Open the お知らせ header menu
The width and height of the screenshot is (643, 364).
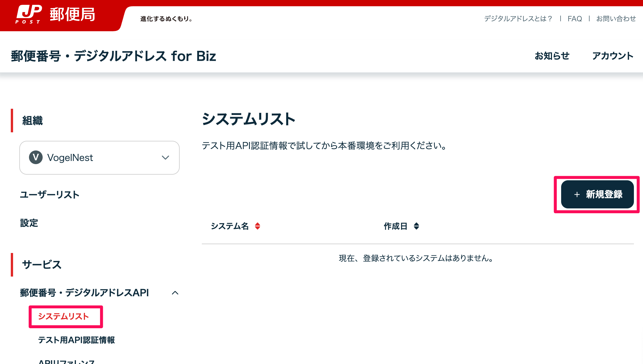(552, 56)
